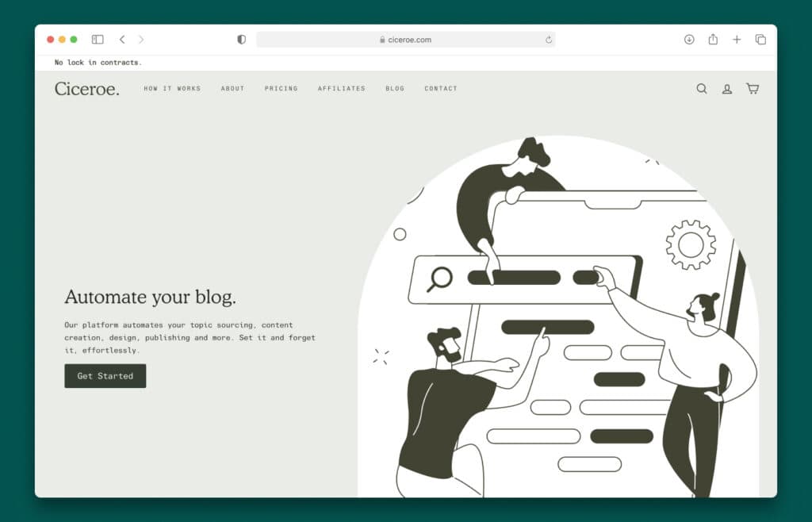812x522 pixels.
Task: Open the user account icon on the navbar
Action: [726, 89]
